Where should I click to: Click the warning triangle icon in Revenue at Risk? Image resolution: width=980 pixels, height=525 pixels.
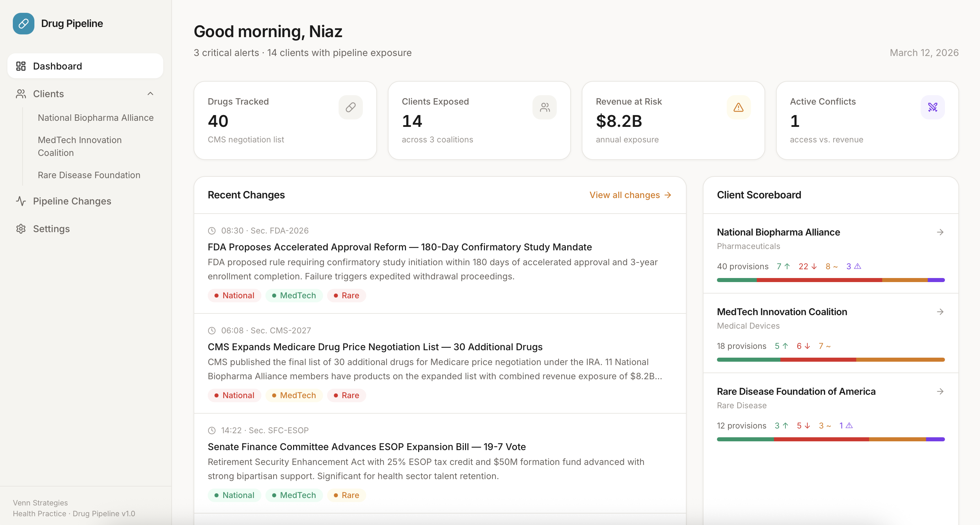pos(739,107)
